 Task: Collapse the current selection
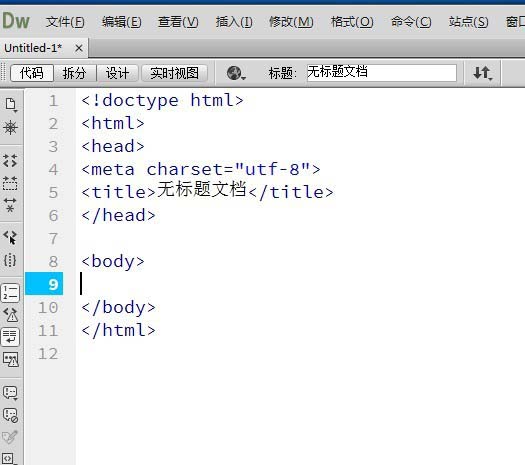point(10,182)
